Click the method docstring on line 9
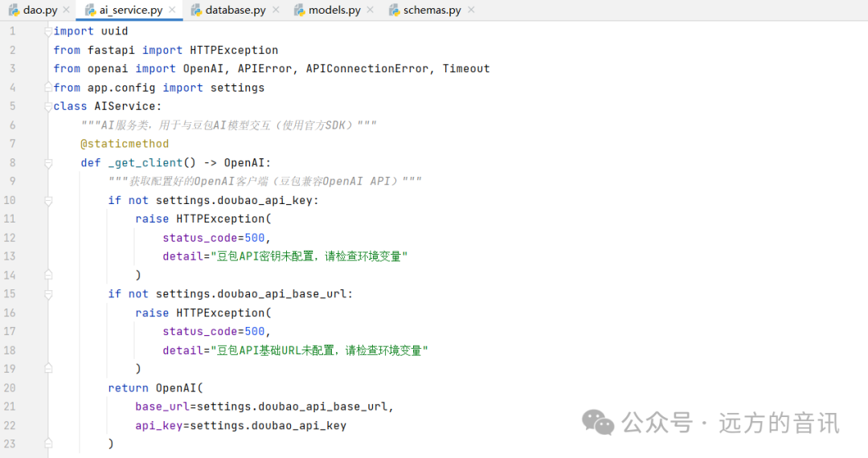 pos(265,182)
